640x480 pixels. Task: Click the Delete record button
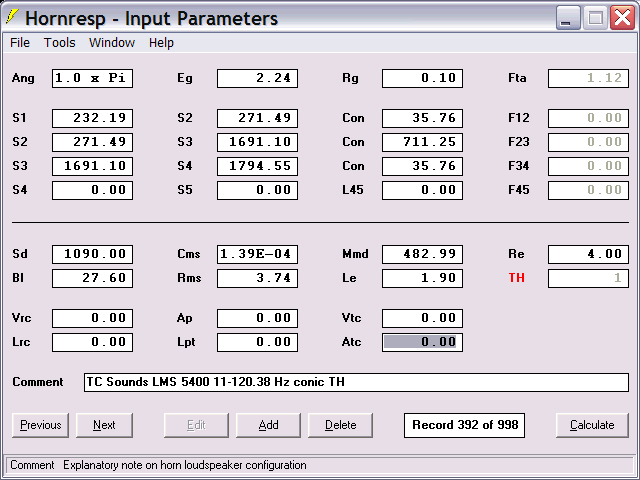(x=340, y=425)
